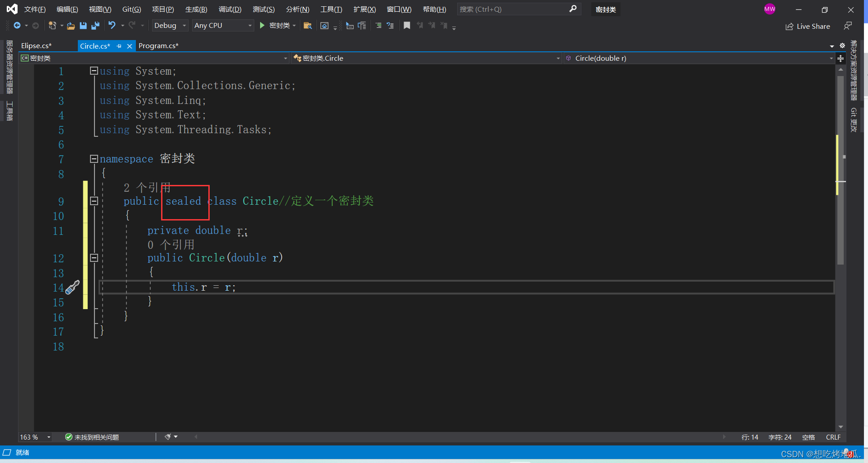Start debugging with the green play icon
This screenshot has width=868, height=463.
[x=262, y=26]
